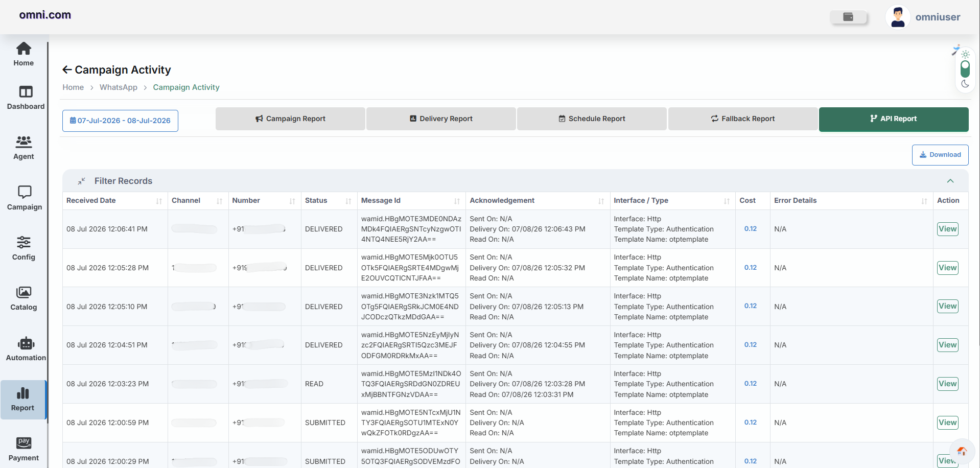The height and width of the screenshot is (468, 980).
Task: Click the Download button
Action: (x=940, y=155)
